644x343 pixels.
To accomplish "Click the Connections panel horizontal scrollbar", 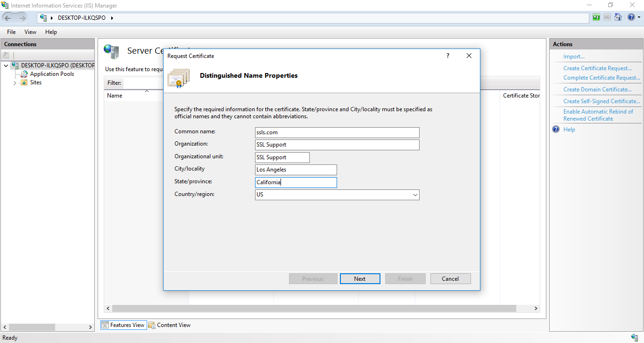I will 32,327.
